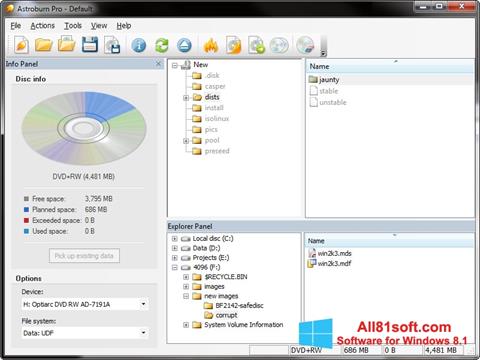Collapse the new images folder
The image size is (480, 360).
coord(186,296)
